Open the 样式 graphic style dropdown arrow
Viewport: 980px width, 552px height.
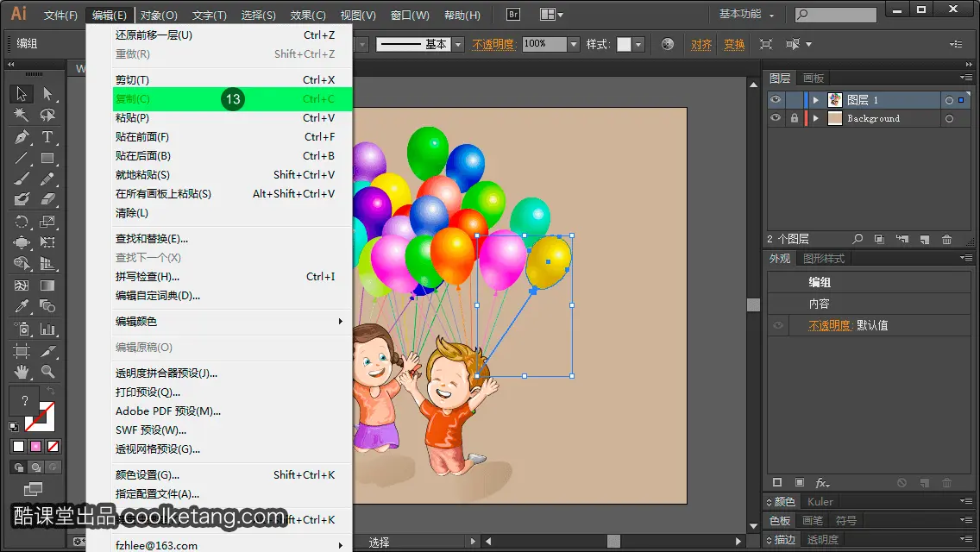click(x=638, y=44)
